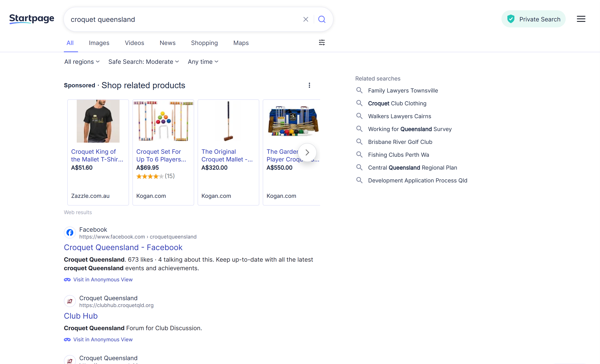Open sponsored products three-dot menu
Image resolution: width=600 pixels, height=364 pixels.
click(309, 85)
